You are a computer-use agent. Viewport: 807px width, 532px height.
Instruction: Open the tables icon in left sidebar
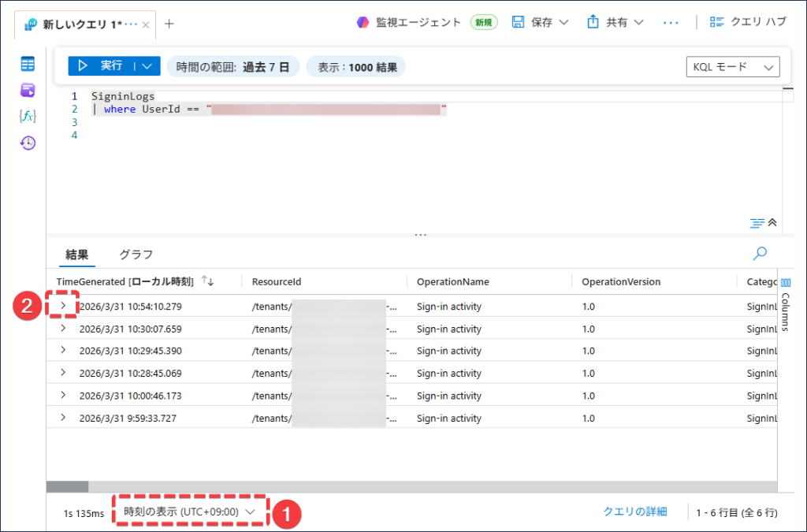tap(28, 65)
